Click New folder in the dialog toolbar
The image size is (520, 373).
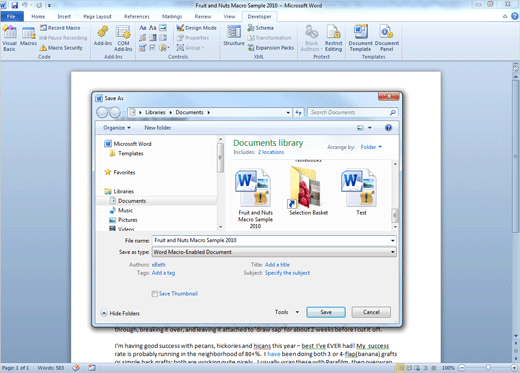pos(157,128)
